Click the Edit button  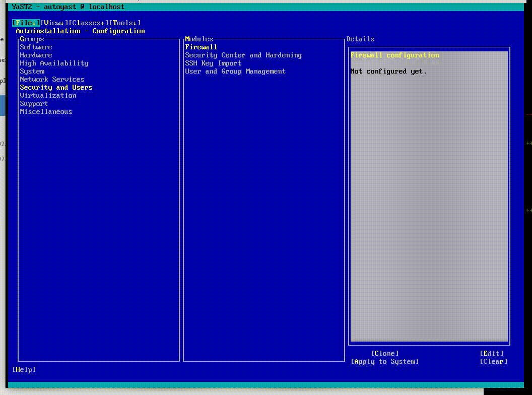coord(492,353)
